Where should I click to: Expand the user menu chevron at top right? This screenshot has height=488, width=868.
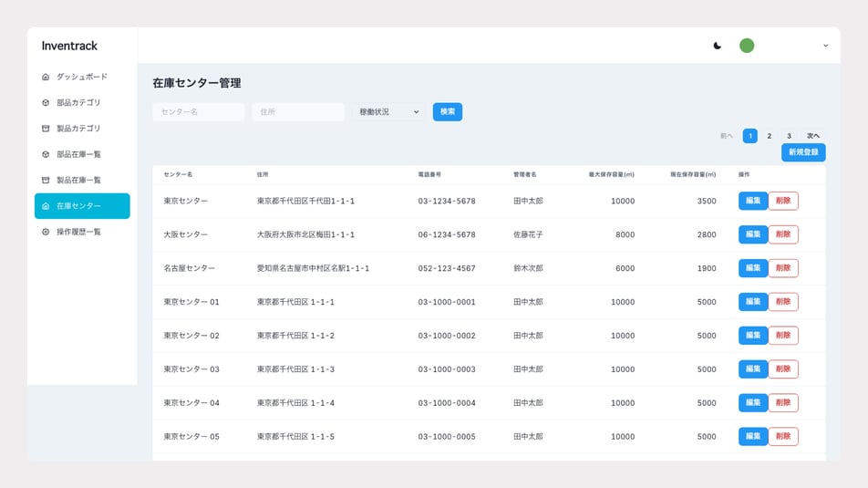pyautogui.click(x=825, y=46)
